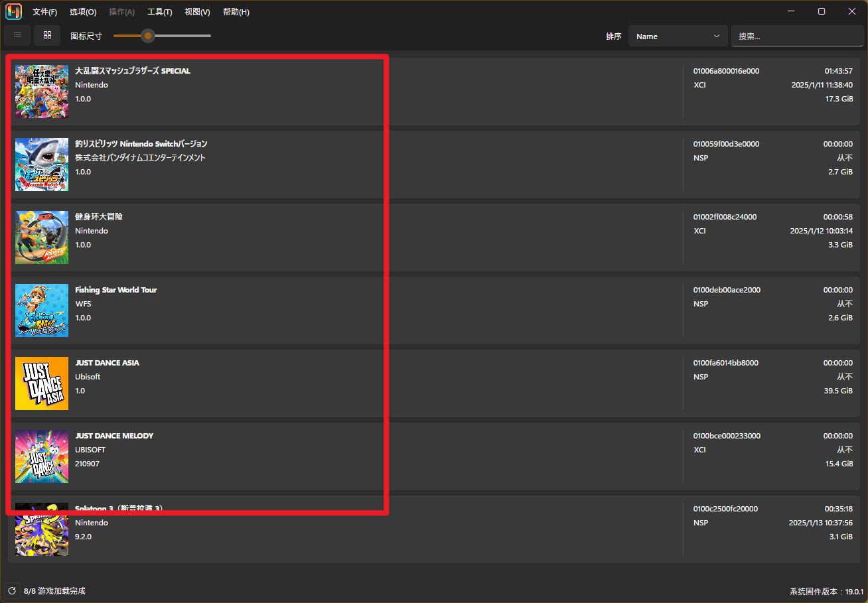Click title ID 0100c2500fc20000
Screen dimensions: 868x603
pos(725,509)
